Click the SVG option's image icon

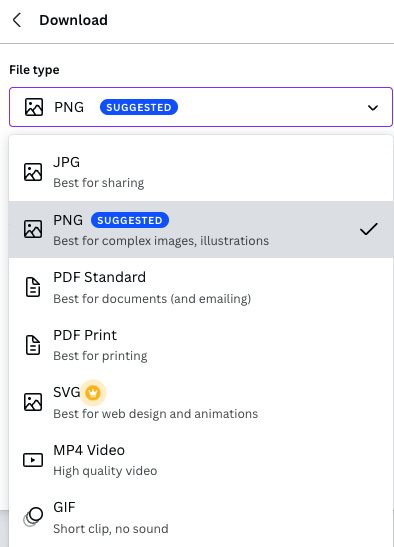pyautogui.click(x=33, y=402)
